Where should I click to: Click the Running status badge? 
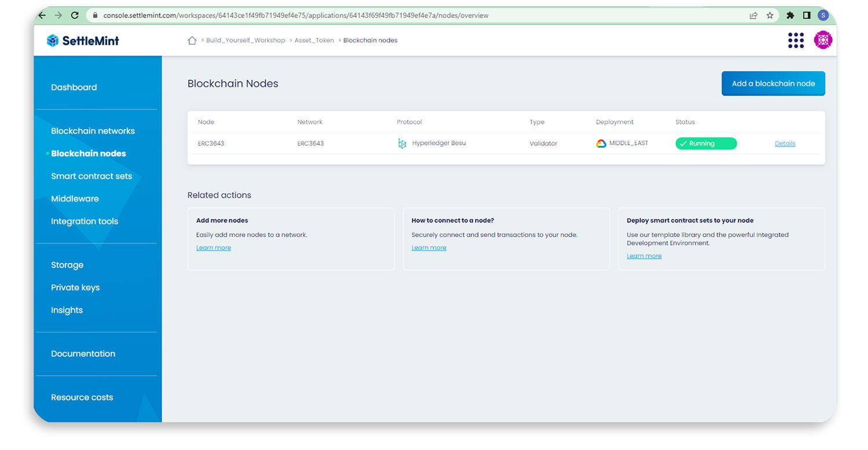click(x=706, y=144)
